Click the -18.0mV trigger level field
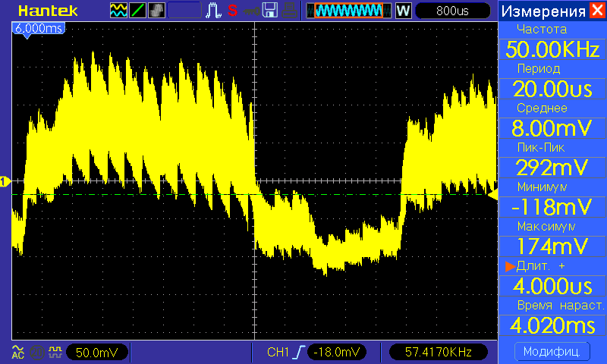The height and width of the screenshot is (364, 607). (338, 352)
